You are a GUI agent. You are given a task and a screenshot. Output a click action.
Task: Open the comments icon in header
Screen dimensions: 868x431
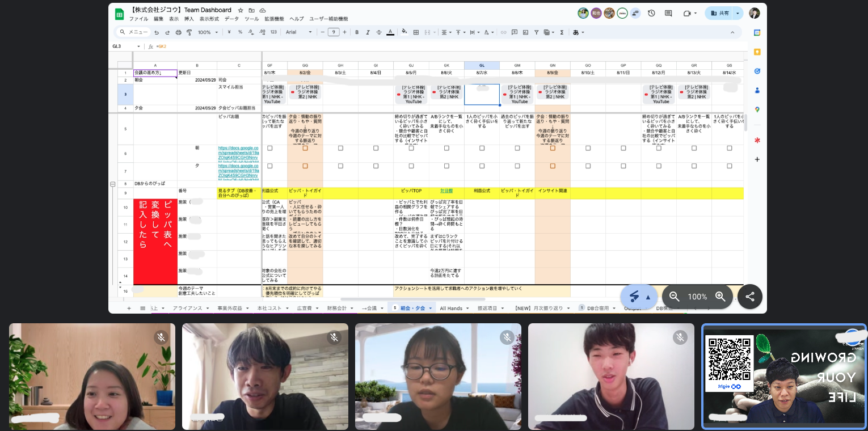point(668,13)
